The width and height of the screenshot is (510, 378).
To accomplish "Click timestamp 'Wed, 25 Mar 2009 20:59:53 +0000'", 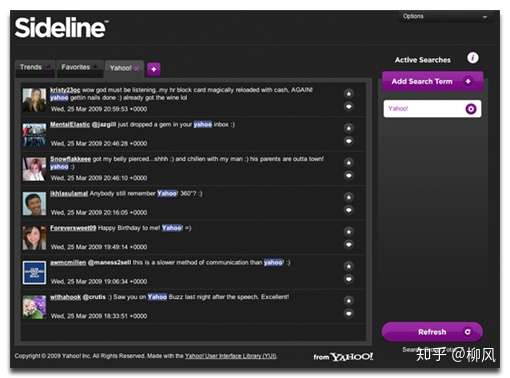I will [99, 109].
